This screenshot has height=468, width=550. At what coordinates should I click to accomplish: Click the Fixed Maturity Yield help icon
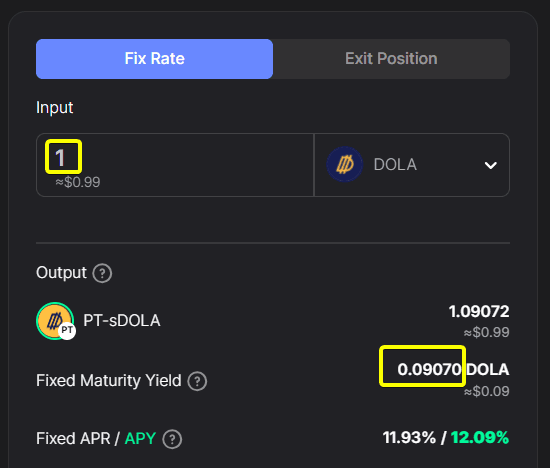click(197, 381)
